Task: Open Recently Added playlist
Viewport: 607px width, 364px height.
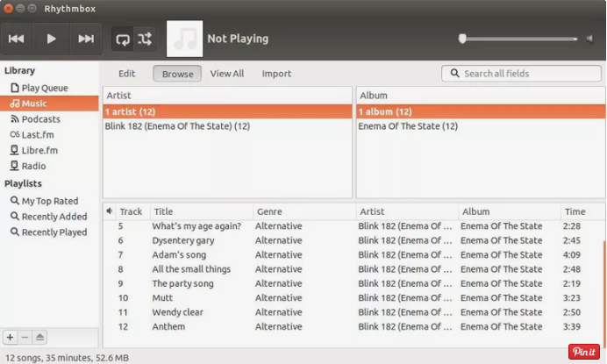Action: tap(48, 217)
